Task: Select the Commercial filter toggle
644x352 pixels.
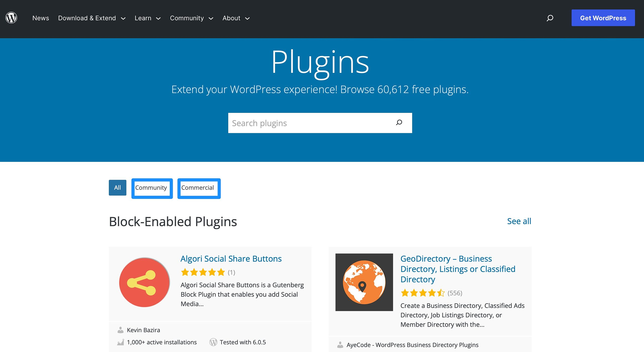Action: click(x=197, y=187)
